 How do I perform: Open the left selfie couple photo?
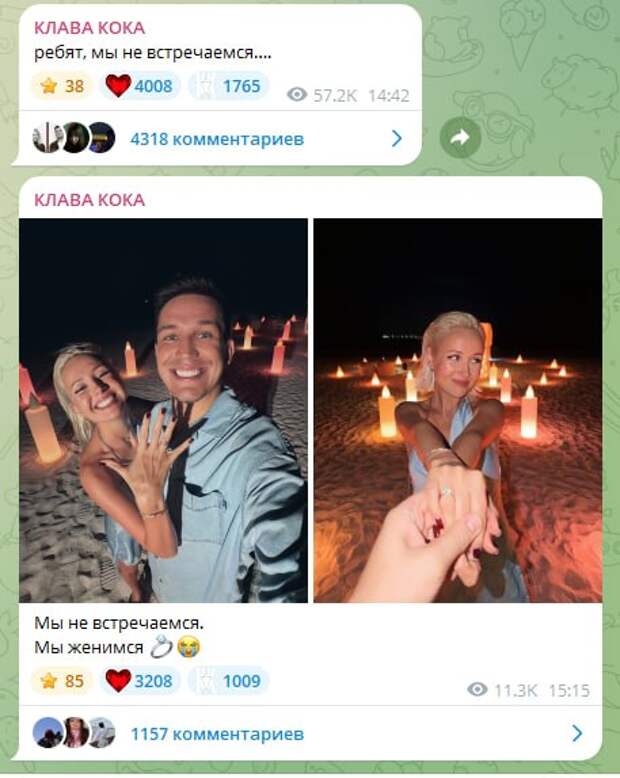(x=163, y=410)
